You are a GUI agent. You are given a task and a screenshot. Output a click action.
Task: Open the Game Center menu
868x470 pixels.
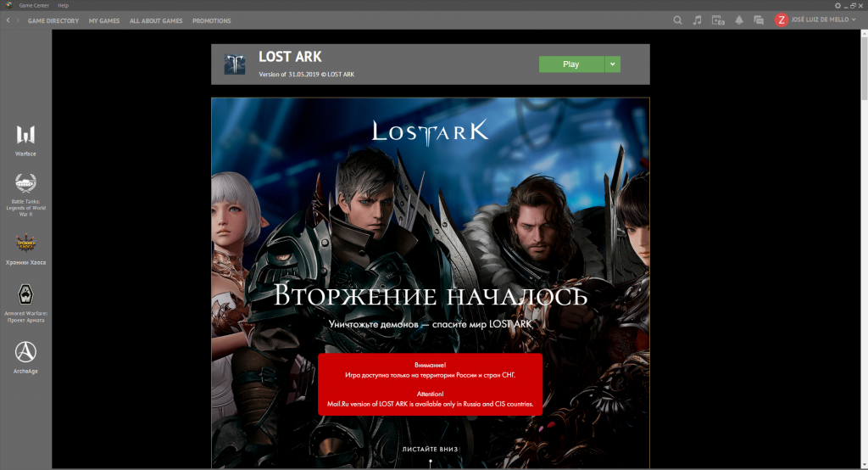click(34, 6)
